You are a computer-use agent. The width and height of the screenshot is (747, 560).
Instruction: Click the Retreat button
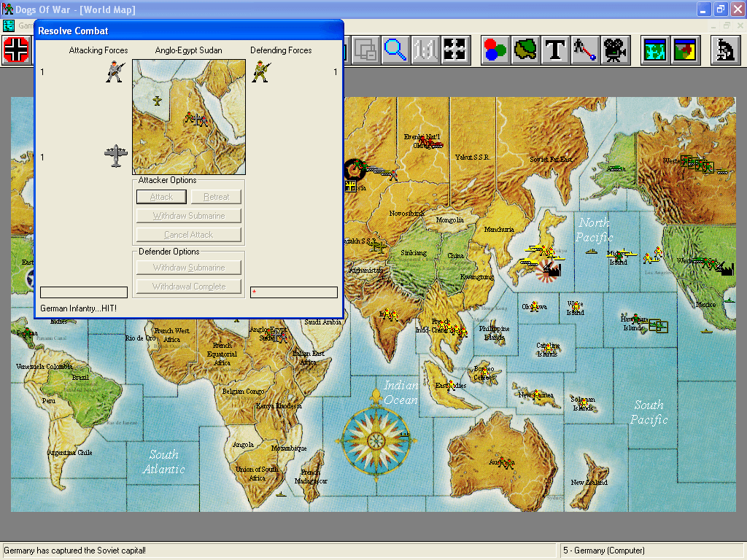click(216, 197)
